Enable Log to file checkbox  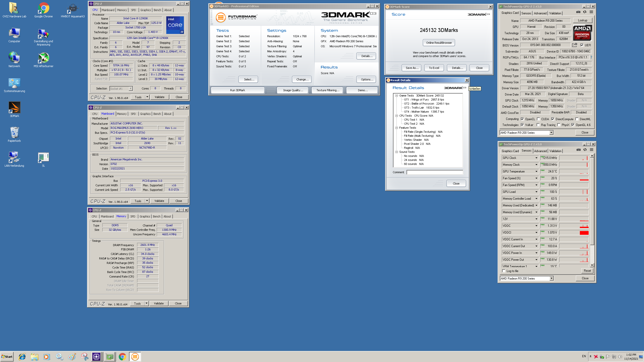(504, 271)
